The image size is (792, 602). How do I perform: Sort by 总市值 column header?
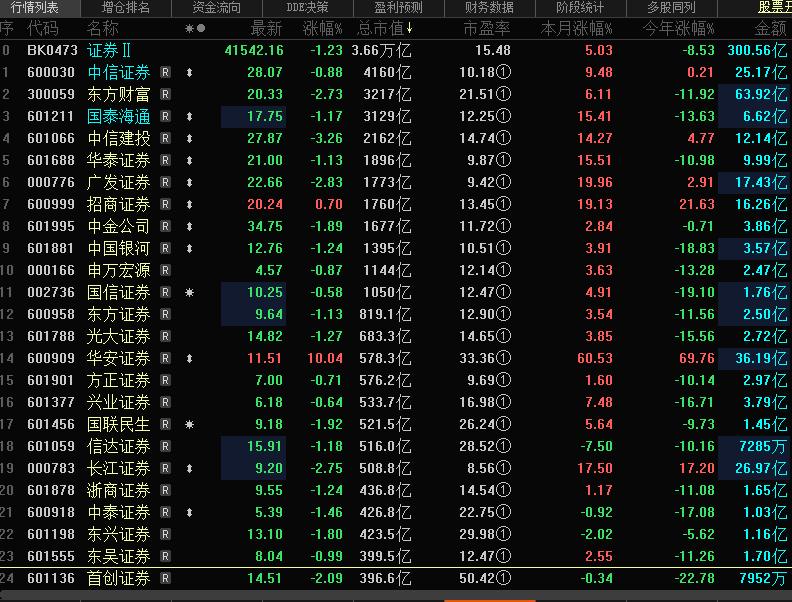[384, 28]
